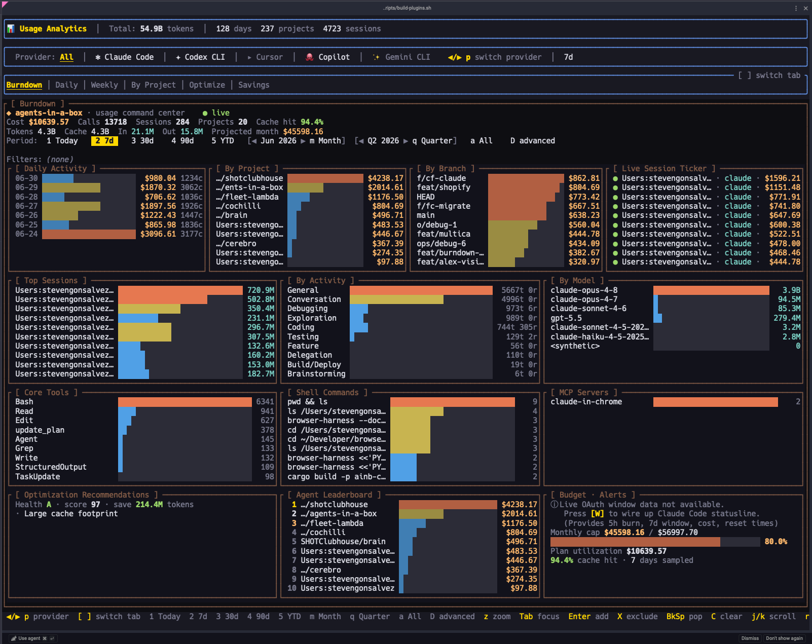Click the orange diamond beside agents-in-a-box

point(9,113)
